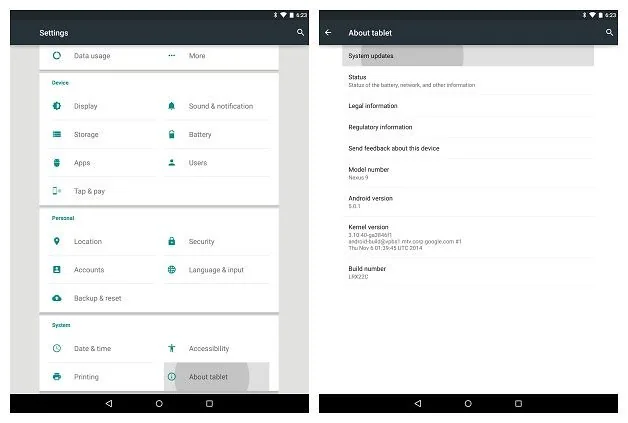Tap the Language & input globe icon

click(171, 270)
